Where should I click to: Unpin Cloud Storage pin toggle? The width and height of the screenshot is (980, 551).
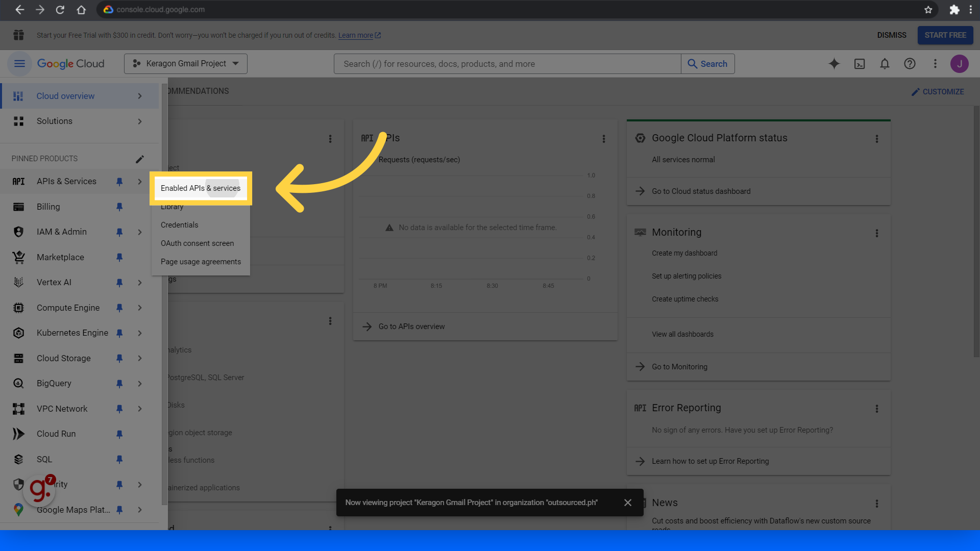(119, 358)
